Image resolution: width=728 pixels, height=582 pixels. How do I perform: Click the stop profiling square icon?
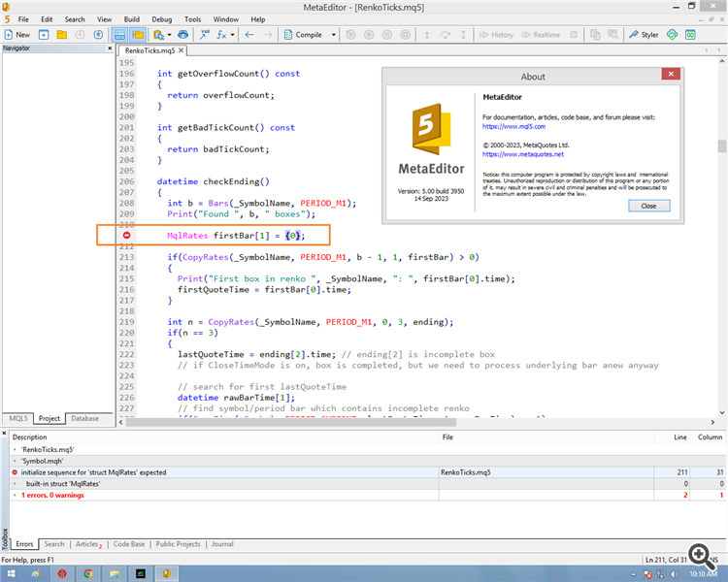pyautogui.click(x=574, y=35)
